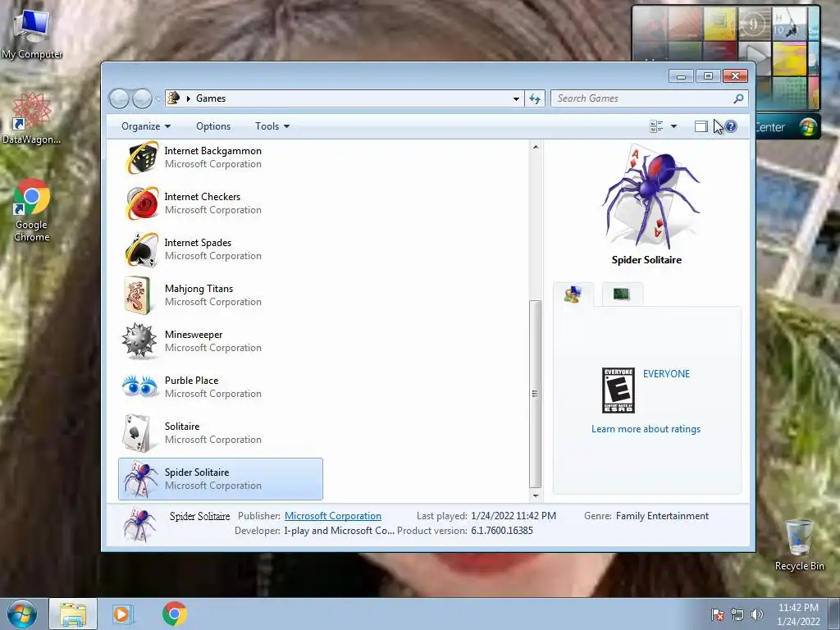Expand the address bar history dropdown
This screenshot has width=840, height=630.
coord(516,98)
